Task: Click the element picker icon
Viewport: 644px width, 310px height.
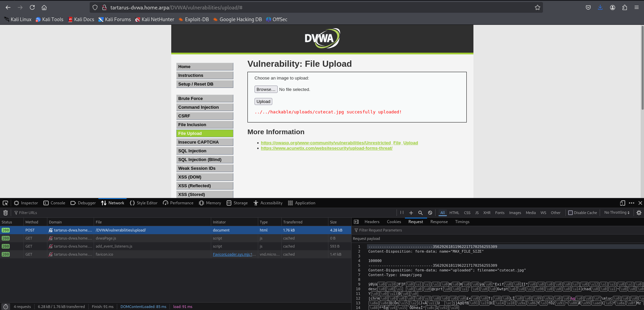Action: tap(5, 203)
